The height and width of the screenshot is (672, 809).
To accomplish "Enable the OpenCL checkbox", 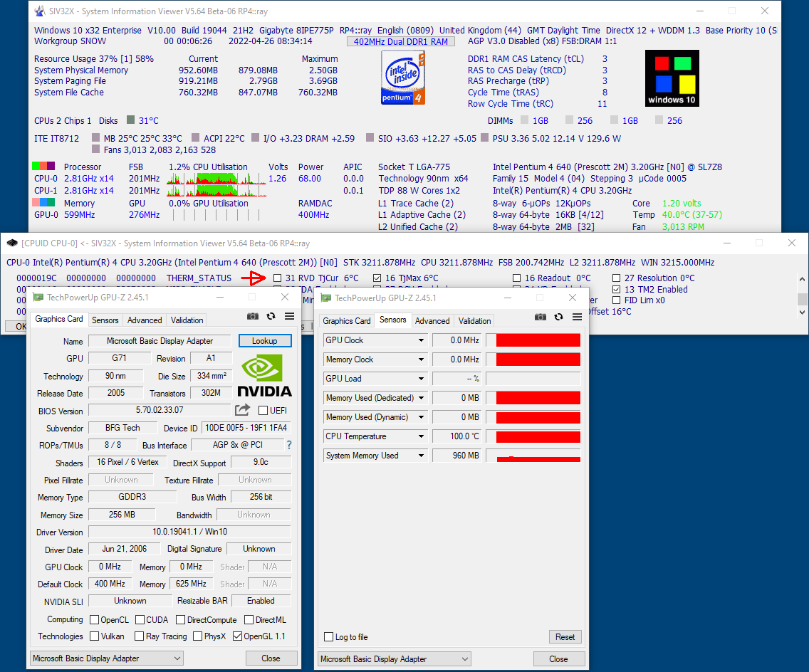I will pyautogui.click(x=95, y=619).
